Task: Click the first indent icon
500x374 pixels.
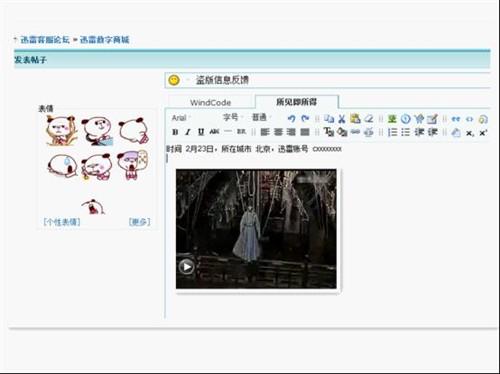Action: [419, 132]
